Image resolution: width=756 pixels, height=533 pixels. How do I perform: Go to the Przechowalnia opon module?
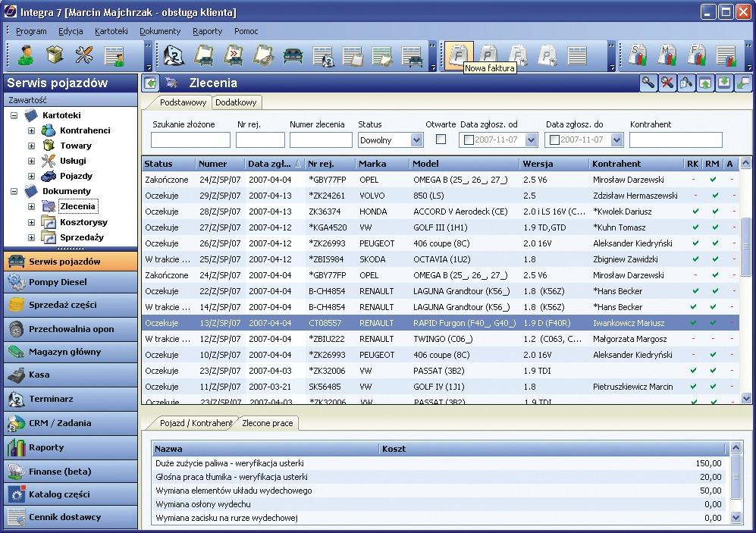coord(71,329)
